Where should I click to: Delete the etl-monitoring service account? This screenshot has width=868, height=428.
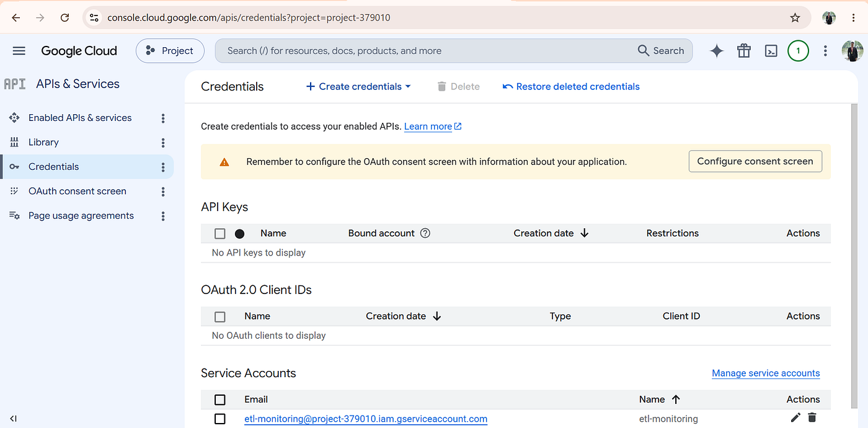click(x=812, y=417)
